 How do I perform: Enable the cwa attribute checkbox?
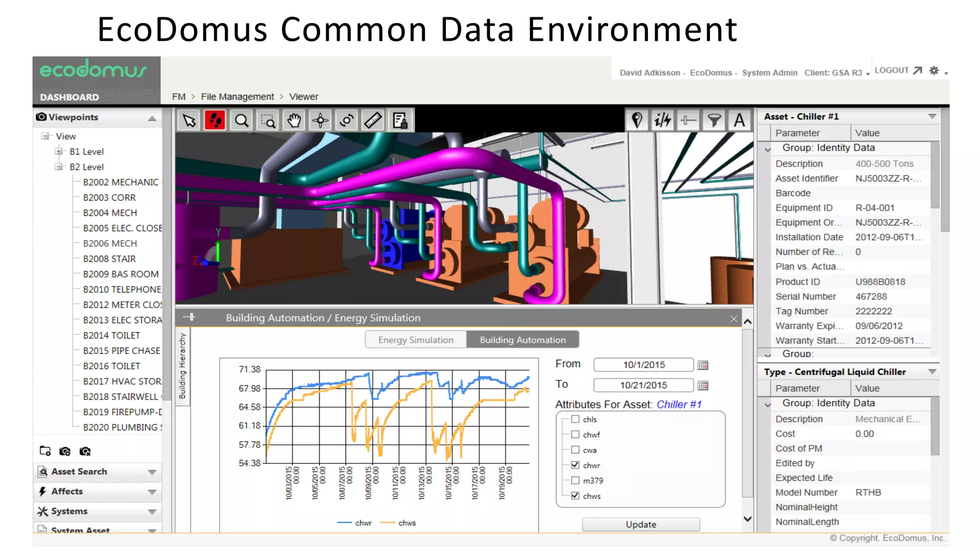(575, 450)
